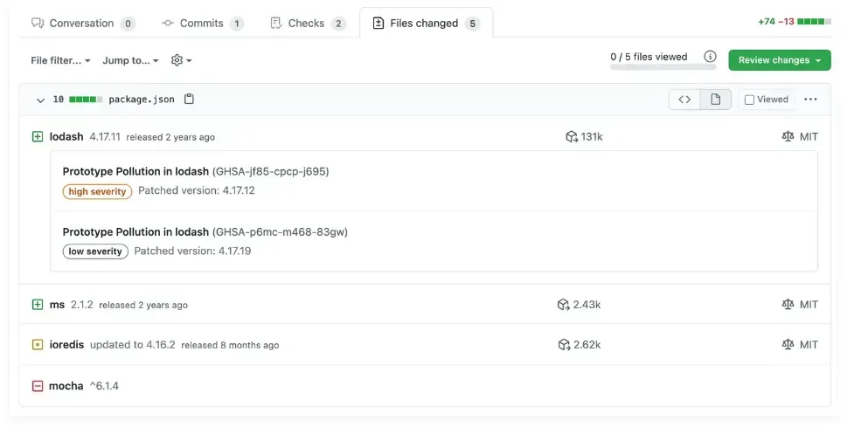
Task: Switch to the Conversation tab
Action: (x=82, y=24)
